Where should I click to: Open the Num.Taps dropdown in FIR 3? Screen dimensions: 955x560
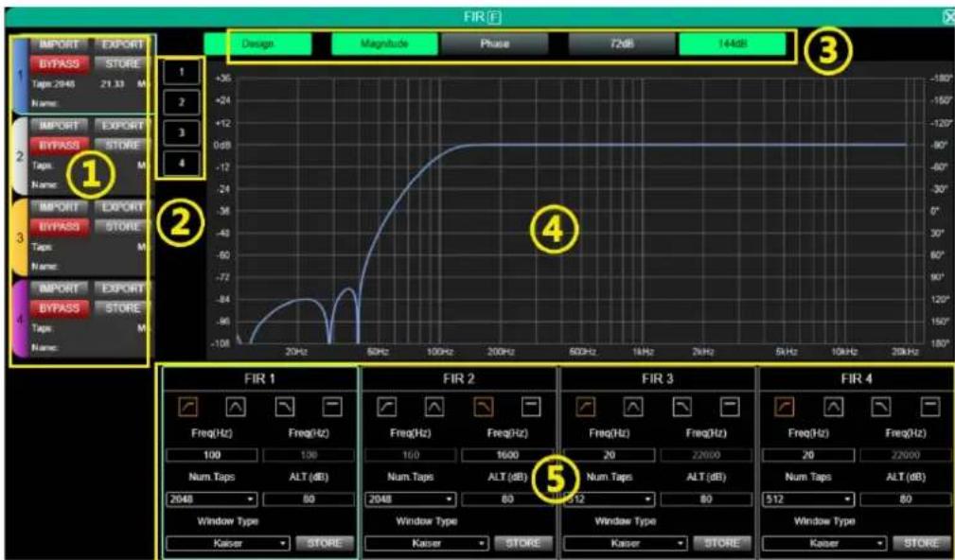(x=610, y=499)
